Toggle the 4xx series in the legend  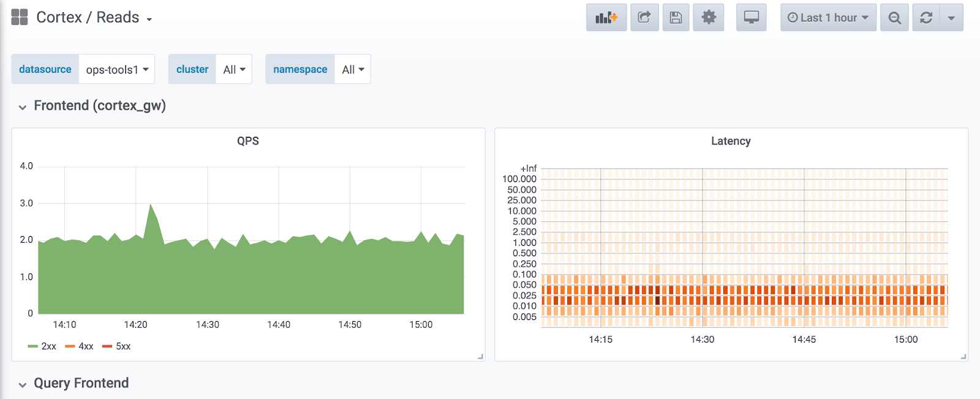coord(79,346)
